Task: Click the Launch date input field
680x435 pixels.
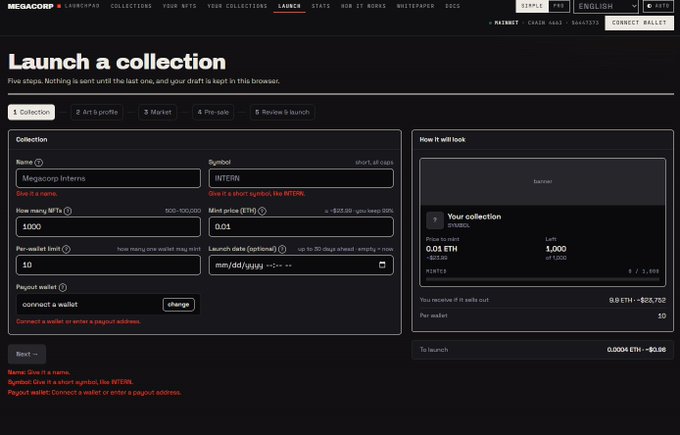Action: pyautogui.click(x=301, y=265)
